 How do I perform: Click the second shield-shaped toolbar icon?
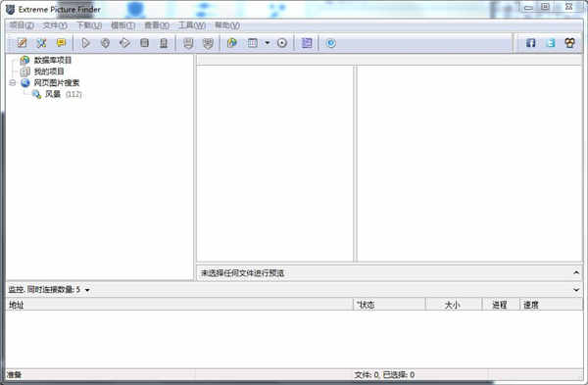208,43
